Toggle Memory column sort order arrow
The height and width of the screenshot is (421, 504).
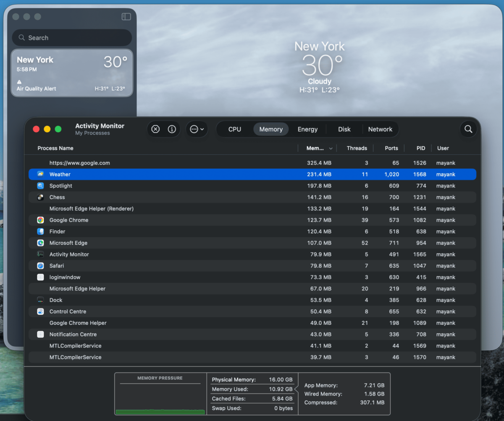[x=331, y=149]
